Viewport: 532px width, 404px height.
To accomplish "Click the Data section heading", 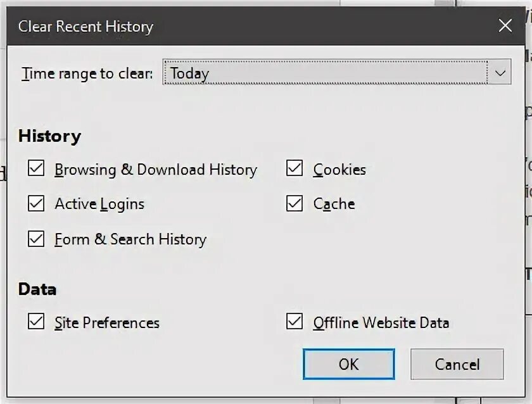I will point(37,289).
